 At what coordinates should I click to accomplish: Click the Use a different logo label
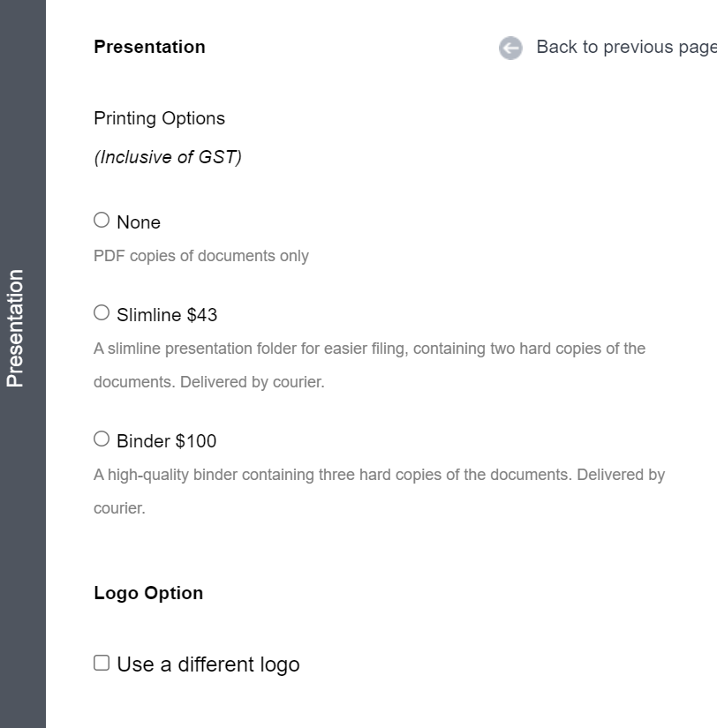click(208, 664)
